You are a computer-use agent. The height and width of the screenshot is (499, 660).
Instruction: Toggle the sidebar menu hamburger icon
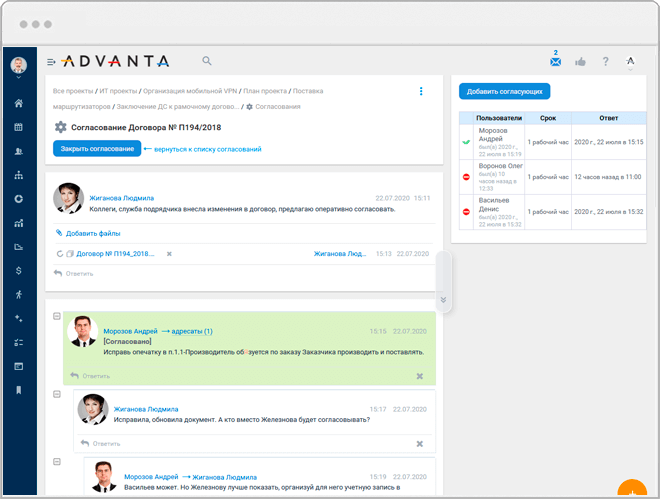click(x=51, y=62)
